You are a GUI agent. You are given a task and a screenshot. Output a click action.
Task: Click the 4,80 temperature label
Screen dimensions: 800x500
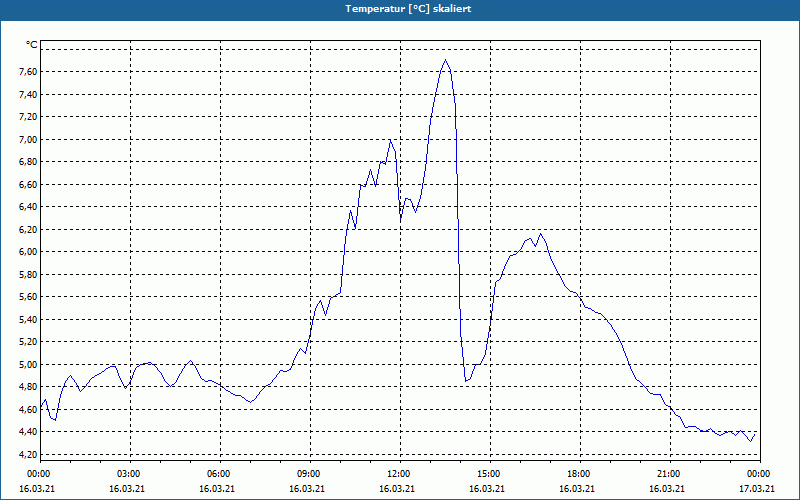tap(28, 387)
